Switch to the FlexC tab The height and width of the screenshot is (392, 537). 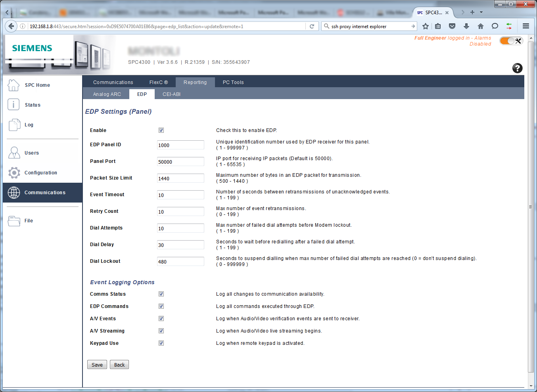click(x=158, y=82)
